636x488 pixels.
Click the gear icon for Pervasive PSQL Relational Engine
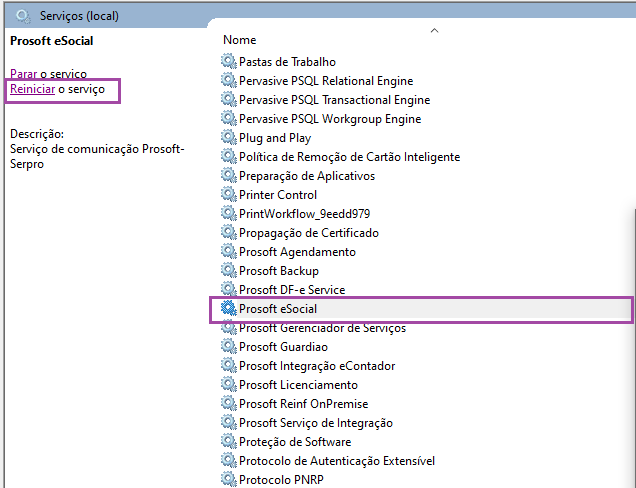click(229, 81)
